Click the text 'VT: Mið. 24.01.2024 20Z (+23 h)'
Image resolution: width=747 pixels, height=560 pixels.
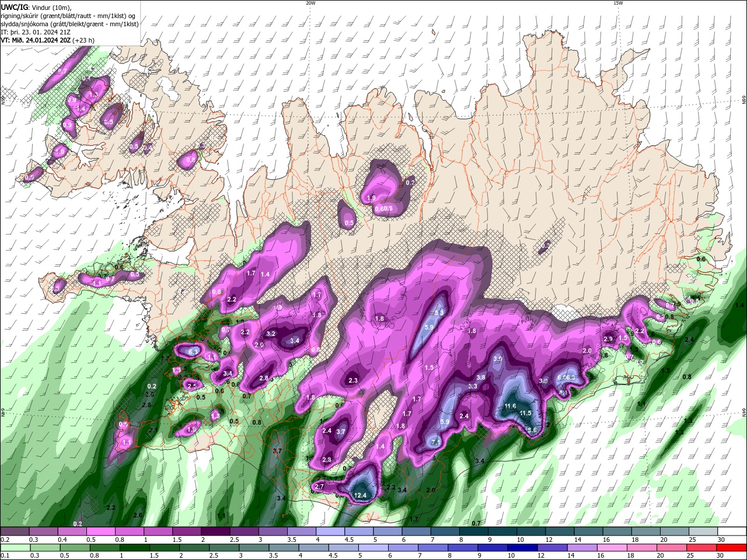point(48,40)
